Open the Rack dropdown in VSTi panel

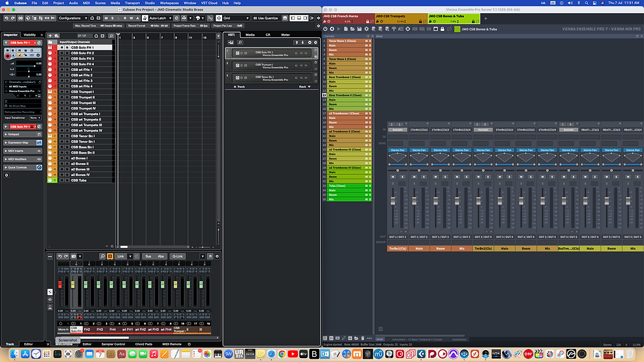[x=304, y=87]
